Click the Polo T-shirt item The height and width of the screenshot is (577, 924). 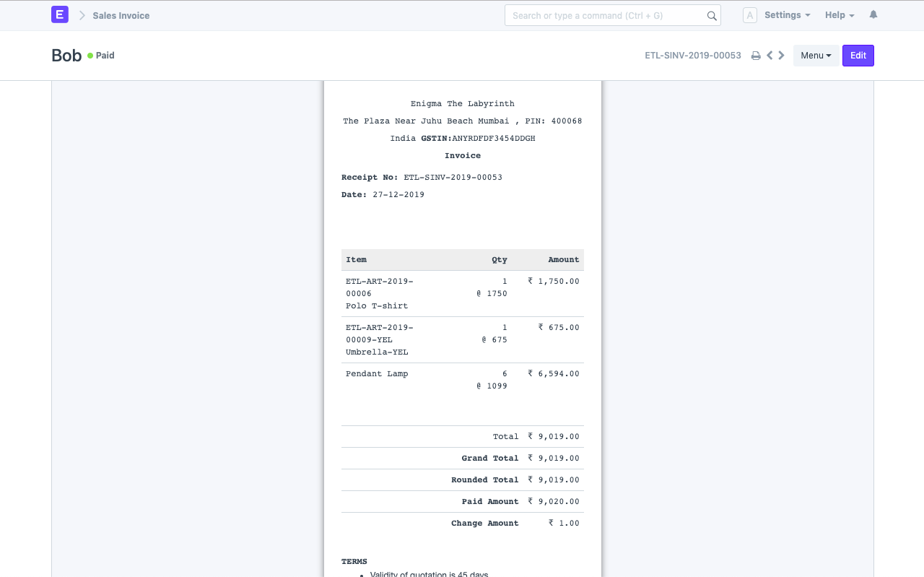tap(377, 306)
